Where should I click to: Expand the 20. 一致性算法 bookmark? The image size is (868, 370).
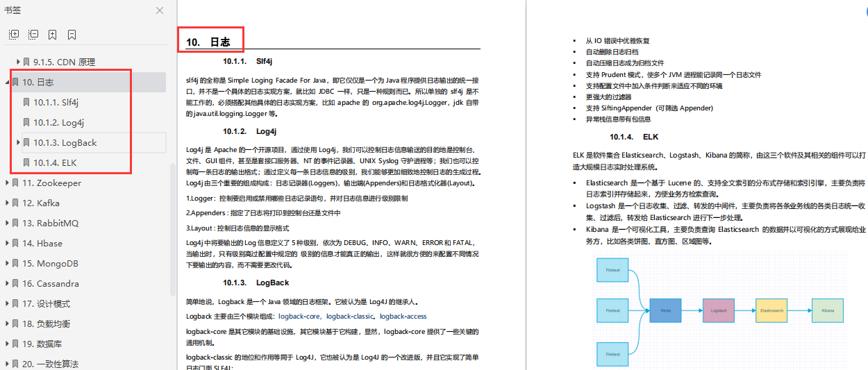7,364
